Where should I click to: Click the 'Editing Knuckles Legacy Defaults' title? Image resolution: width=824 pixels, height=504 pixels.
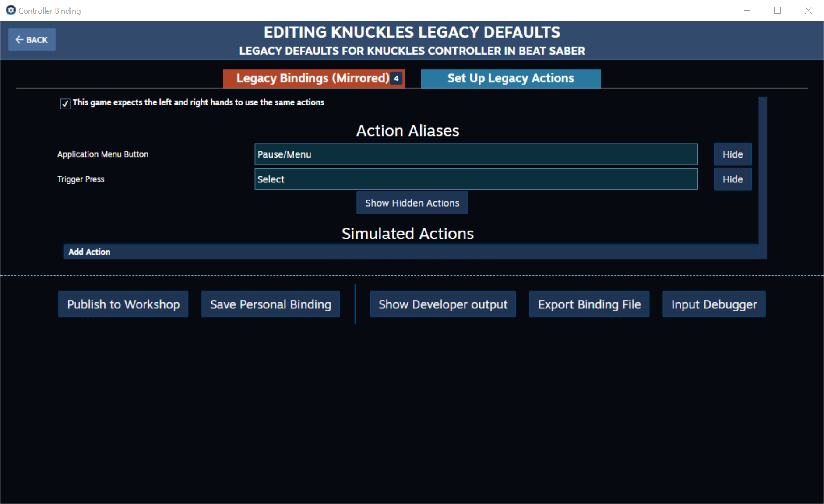coord(412,32)
